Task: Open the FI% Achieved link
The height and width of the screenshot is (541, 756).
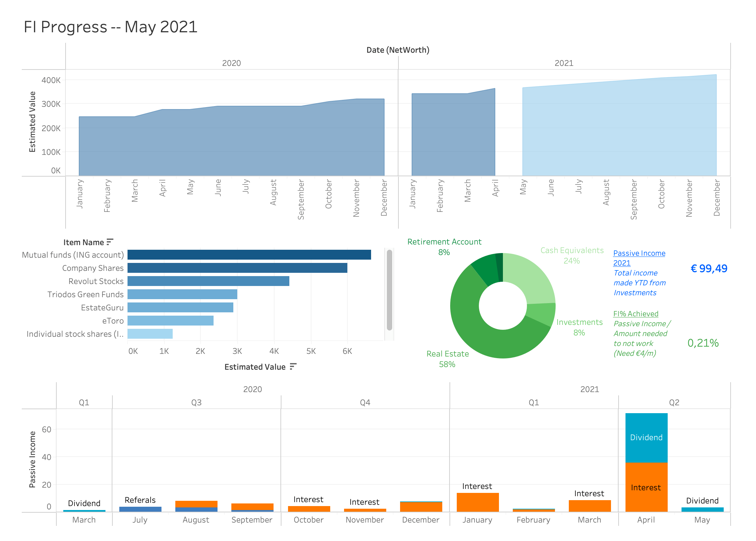Action: coord(635,313)
